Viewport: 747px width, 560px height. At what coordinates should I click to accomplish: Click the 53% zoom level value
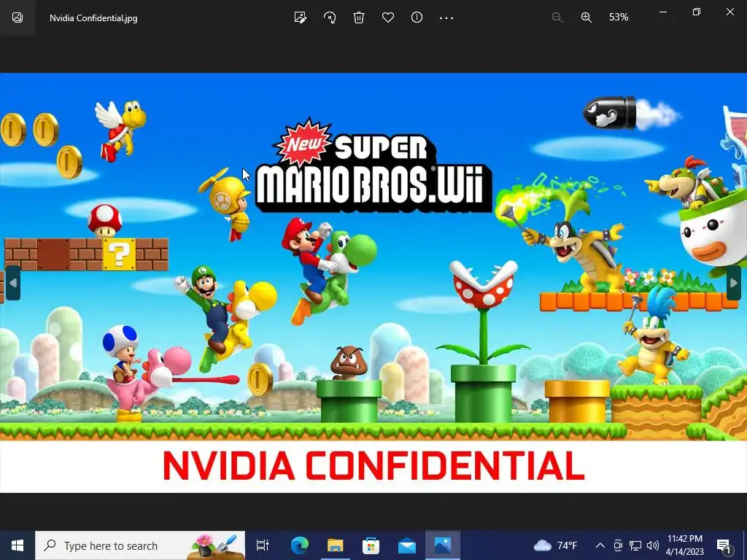[x=619, y=17]
